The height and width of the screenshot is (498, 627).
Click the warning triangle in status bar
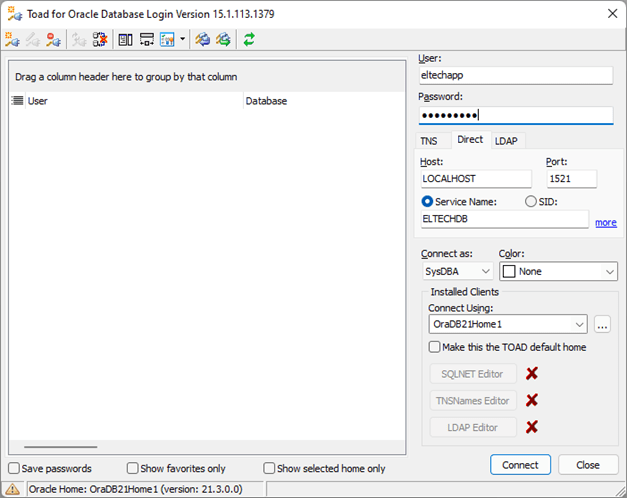click(x=12, y=489)
